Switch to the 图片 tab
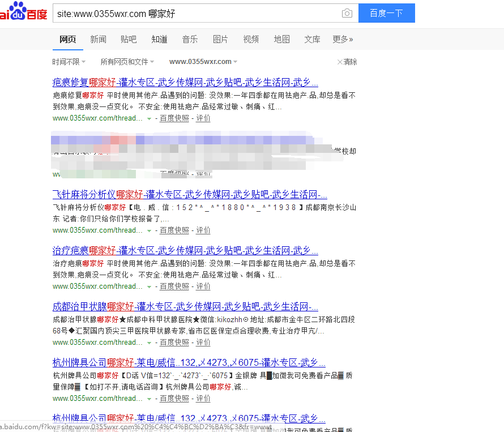This screenshot has height=432, width=504. coord(220,39)
